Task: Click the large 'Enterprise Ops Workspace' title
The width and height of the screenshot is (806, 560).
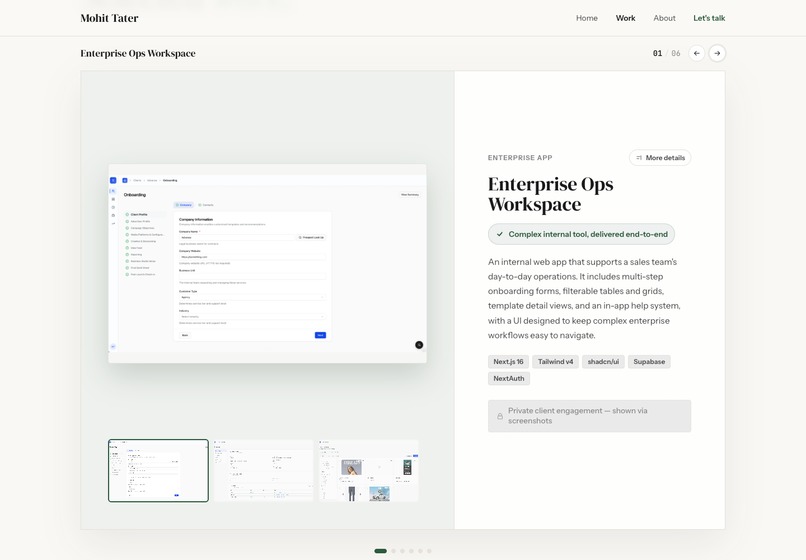Action: [x=551, y=194]
